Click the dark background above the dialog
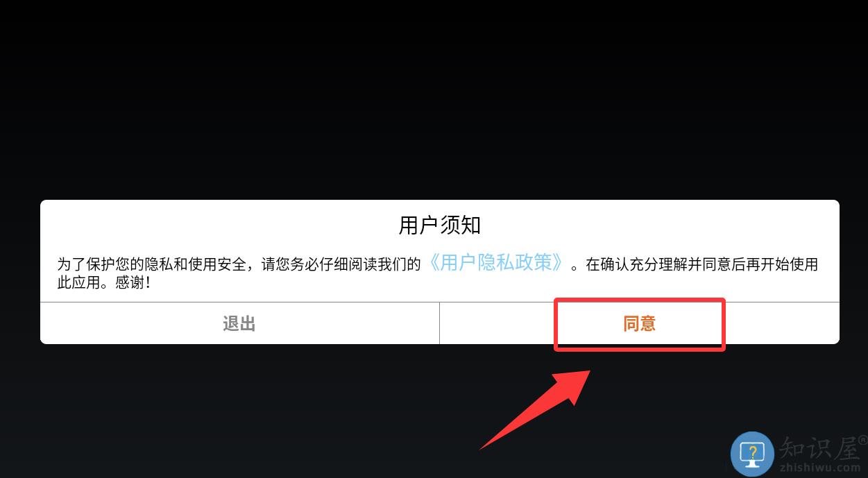The height and width of the screenshot is (478, 868). pyautogui.click(x=434, y=97)
